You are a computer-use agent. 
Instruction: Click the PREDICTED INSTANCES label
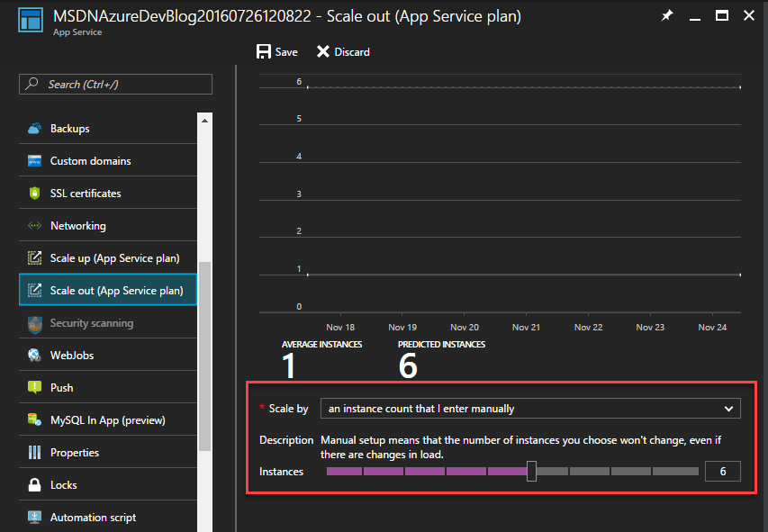point(442,345)
